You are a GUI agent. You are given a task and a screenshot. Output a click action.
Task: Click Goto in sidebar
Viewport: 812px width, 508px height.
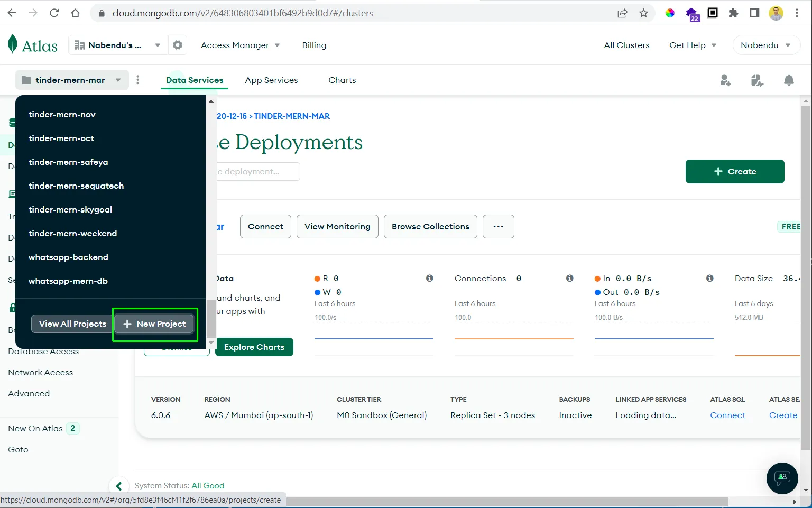[x=18, y=449]
